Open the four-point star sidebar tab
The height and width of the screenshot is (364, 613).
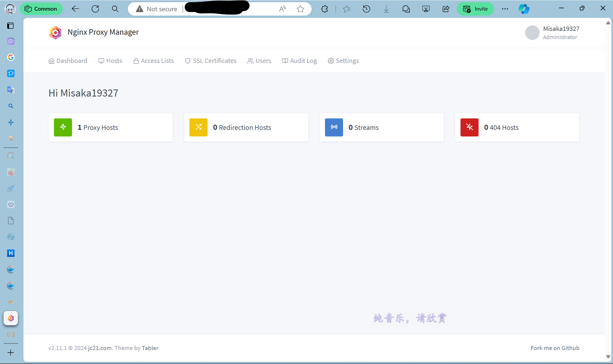[11, 122]
